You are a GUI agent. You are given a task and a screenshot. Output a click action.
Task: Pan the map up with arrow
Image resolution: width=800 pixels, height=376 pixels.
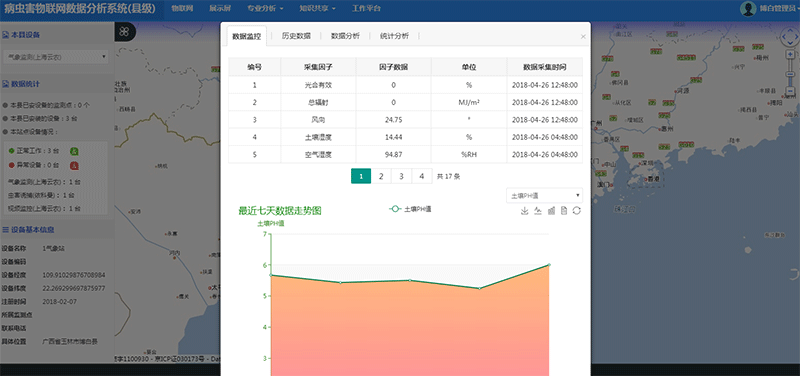pos(790,30)
